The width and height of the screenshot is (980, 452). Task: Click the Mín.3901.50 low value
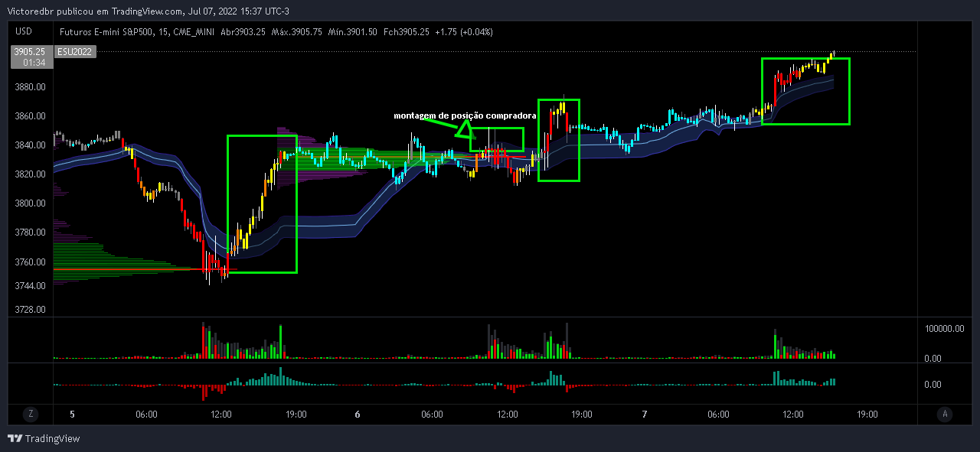click(351, 32)
